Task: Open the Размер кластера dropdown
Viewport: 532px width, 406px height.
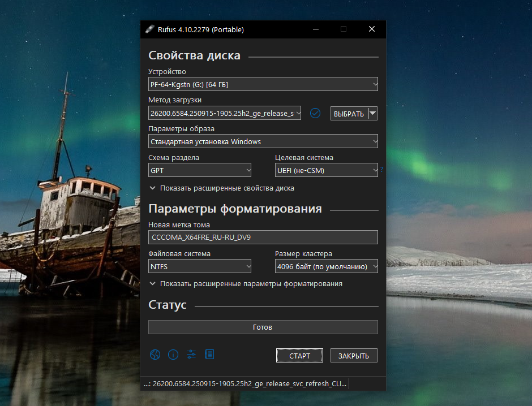Action: (x=327, y=266)
